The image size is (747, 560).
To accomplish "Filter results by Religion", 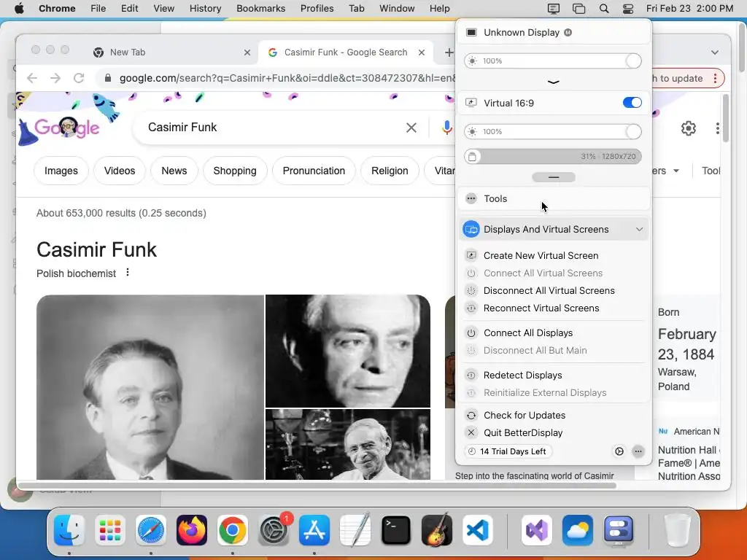I will click(x=390, y=171).
